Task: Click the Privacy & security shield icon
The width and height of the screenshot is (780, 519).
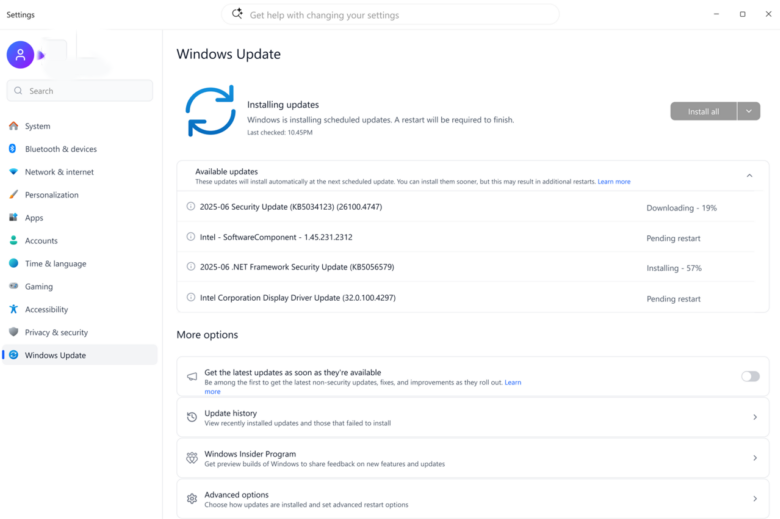Action: [13, 332]
